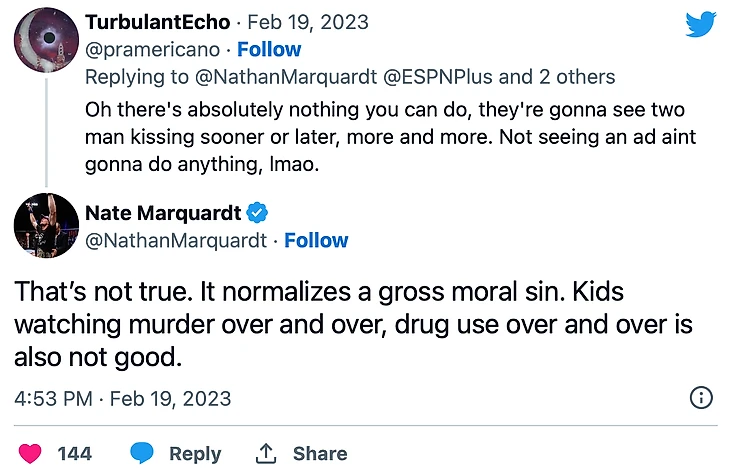
Task: Click the "Replying to" mentions line
Action: tap(350, 76)
